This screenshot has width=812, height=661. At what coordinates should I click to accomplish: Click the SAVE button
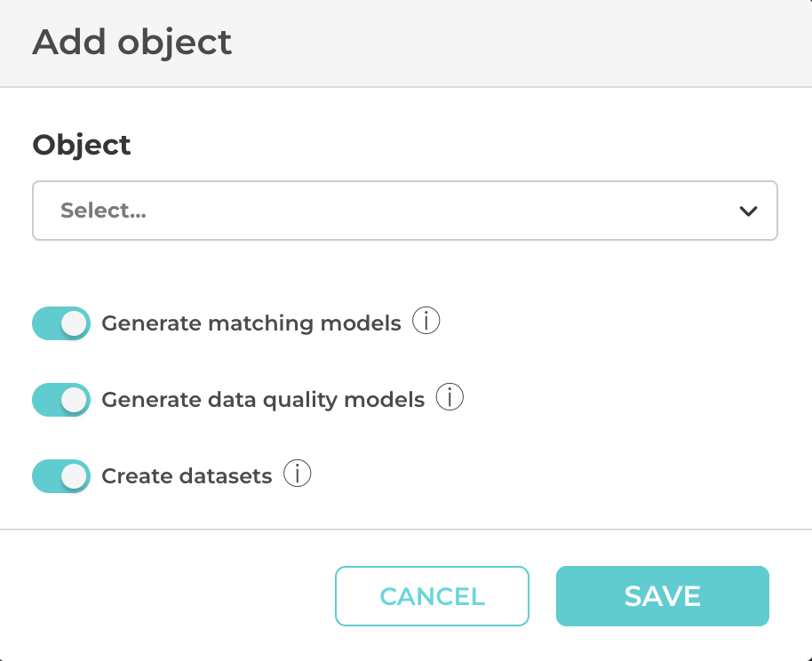point(662,596)
